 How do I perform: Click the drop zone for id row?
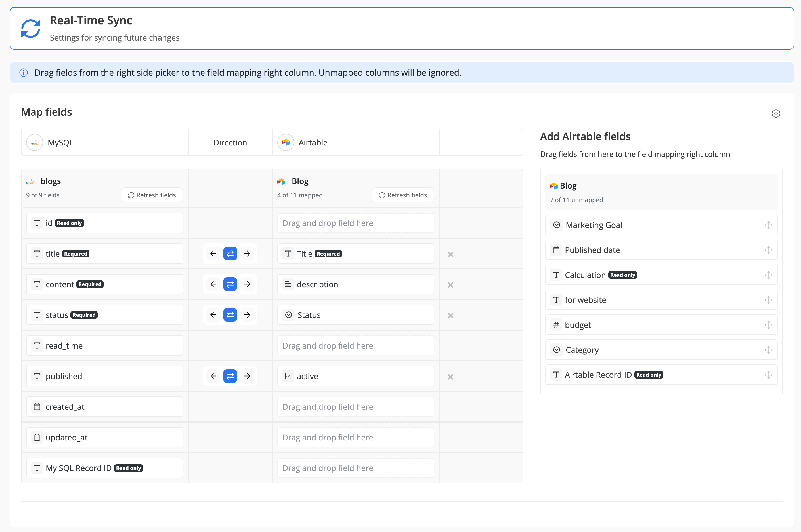(355, 223)
